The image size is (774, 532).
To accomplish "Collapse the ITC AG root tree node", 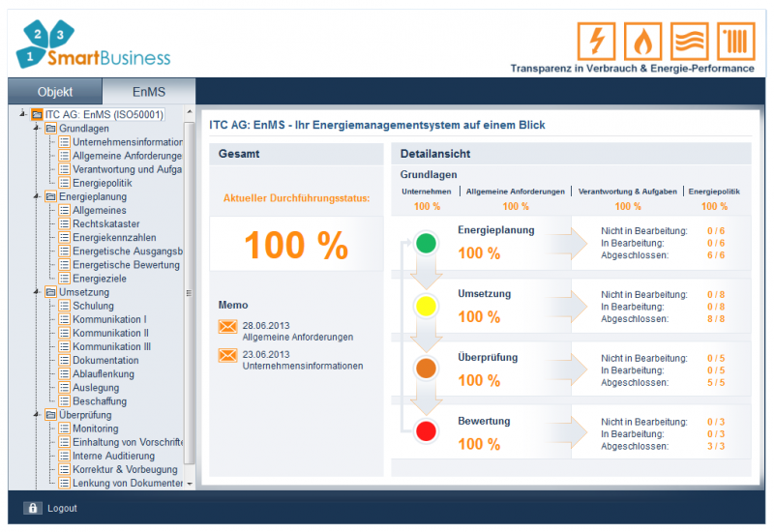I will click(x=22, y=114).
